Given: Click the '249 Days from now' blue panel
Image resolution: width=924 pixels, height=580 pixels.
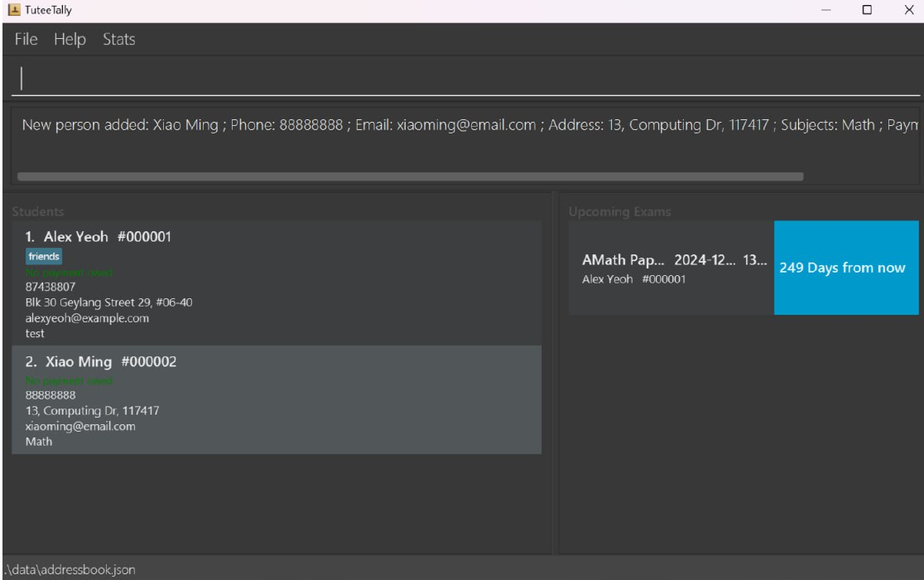Looking at the screenshot, I should pos(846,268).
